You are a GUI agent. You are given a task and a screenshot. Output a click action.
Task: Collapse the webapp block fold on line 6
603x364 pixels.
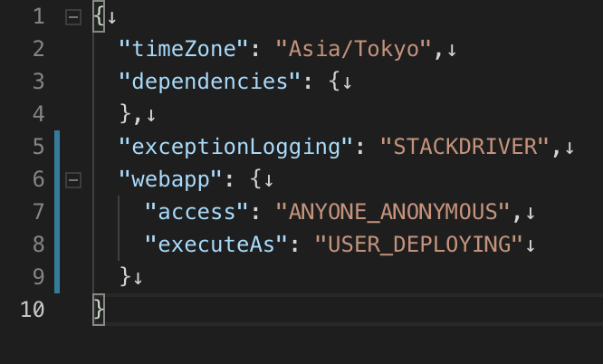click(73, 180)
